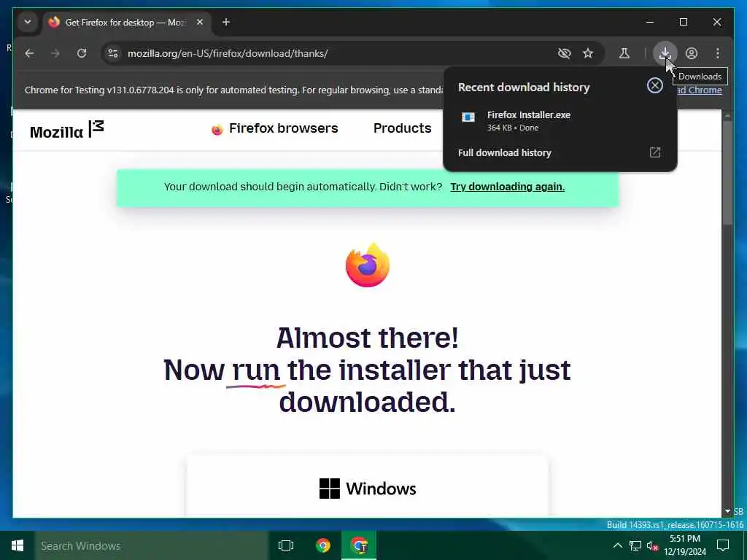Bookmark this page with the star
This screenshot has width=747, height=560.
click(x=588, y=53)
